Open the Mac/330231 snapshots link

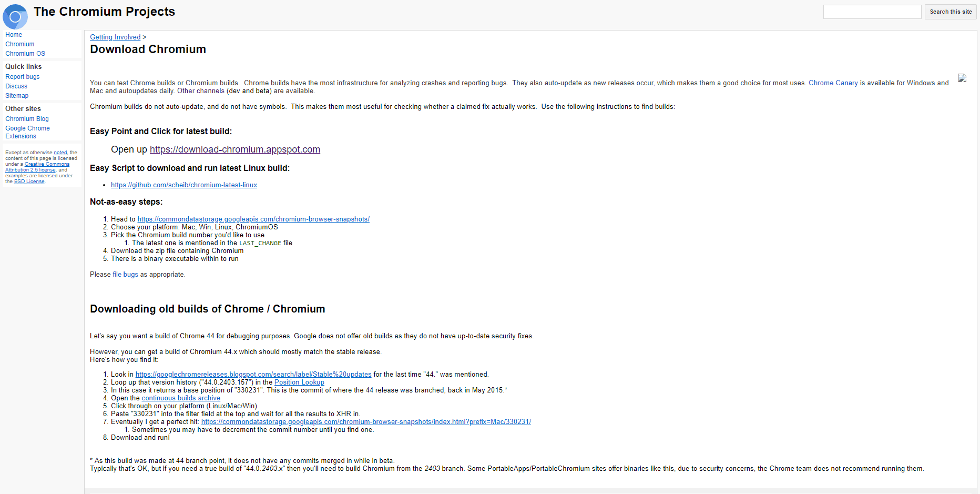coord(366,422)
